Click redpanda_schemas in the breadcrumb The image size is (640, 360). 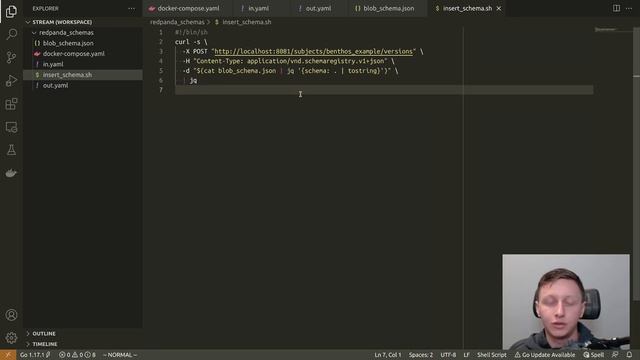pyautogui.click(x=177, y=22)
